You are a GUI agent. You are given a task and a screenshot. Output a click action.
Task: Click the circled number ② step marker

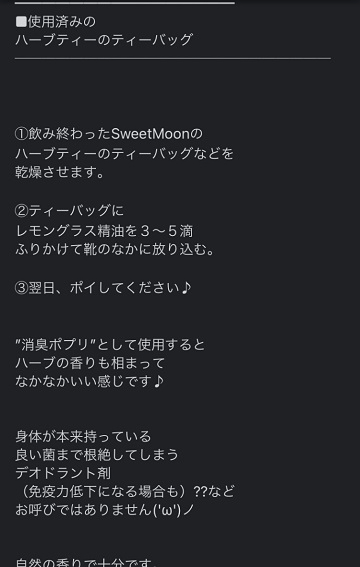[x=21, y=211]
